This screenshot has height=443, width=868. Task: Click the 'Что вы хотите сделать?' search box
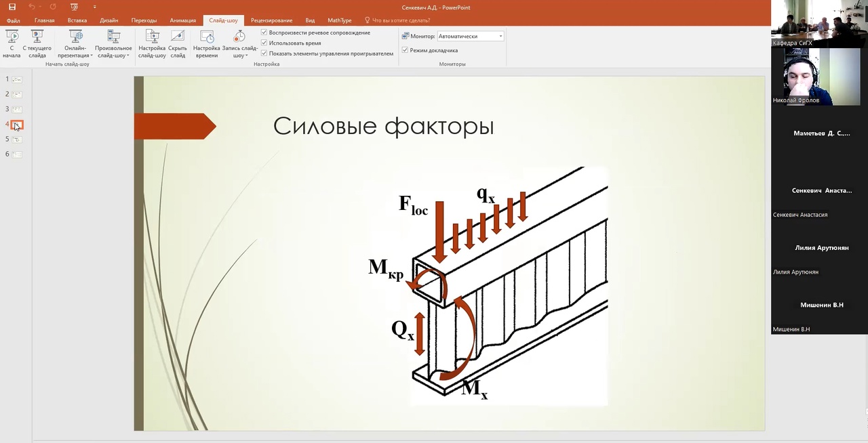coord(397,20)
